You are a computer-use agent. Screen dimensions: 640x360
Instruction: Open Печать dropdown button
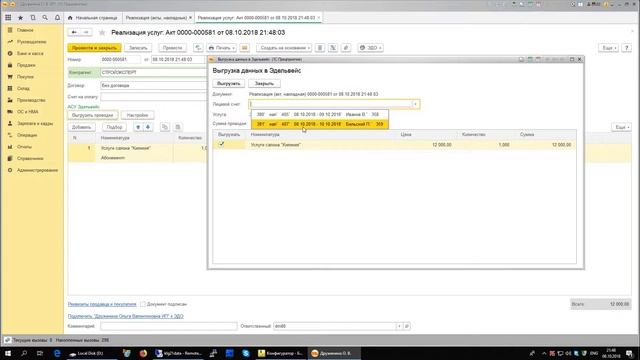(222, 48)
